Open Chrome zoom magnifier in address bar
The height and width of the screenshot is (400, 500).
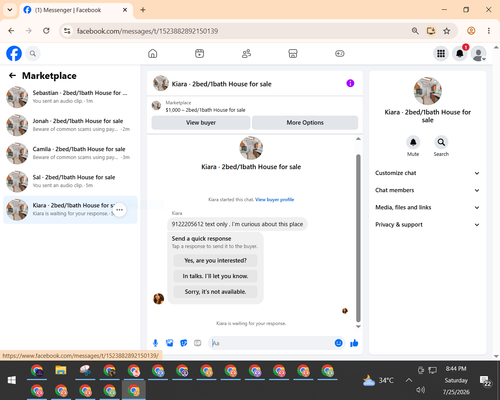pyautogui.click(x=415, y=31)
